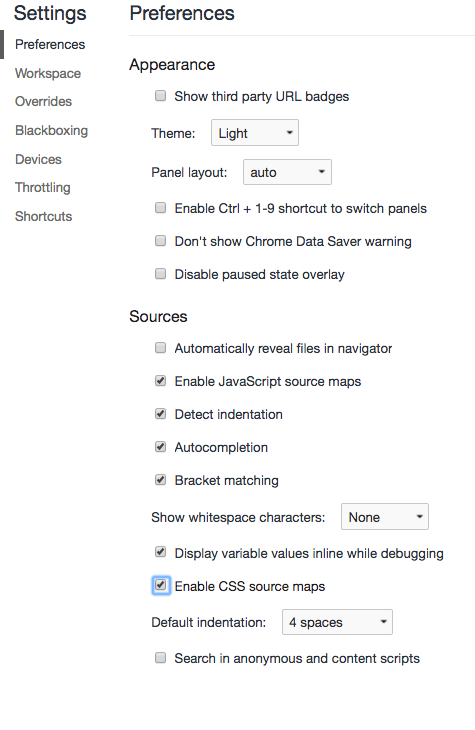
Task: Toggle Disable paused state overlay
Action: (160, 274)
